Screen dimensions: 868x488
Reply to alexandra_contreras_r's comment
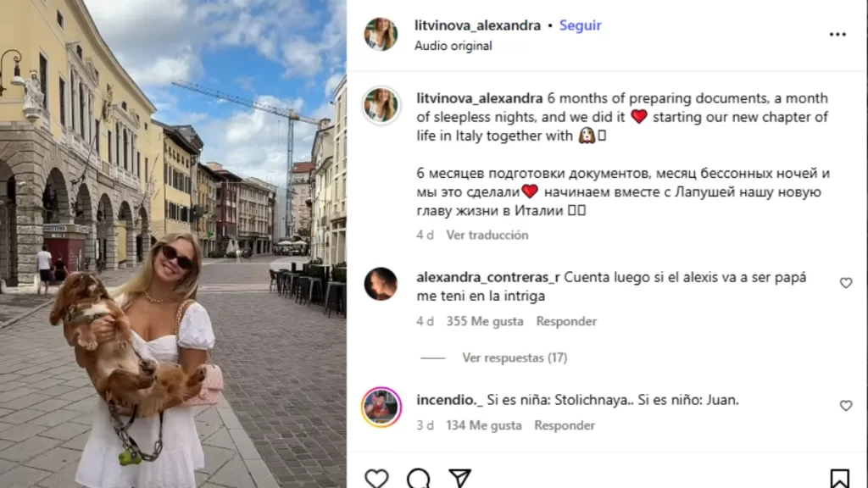point(566,321)
